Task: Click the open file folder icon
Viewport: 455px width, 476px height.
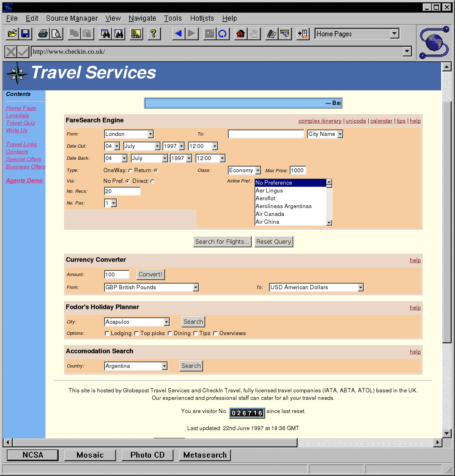Action: [x=12, y=34]
